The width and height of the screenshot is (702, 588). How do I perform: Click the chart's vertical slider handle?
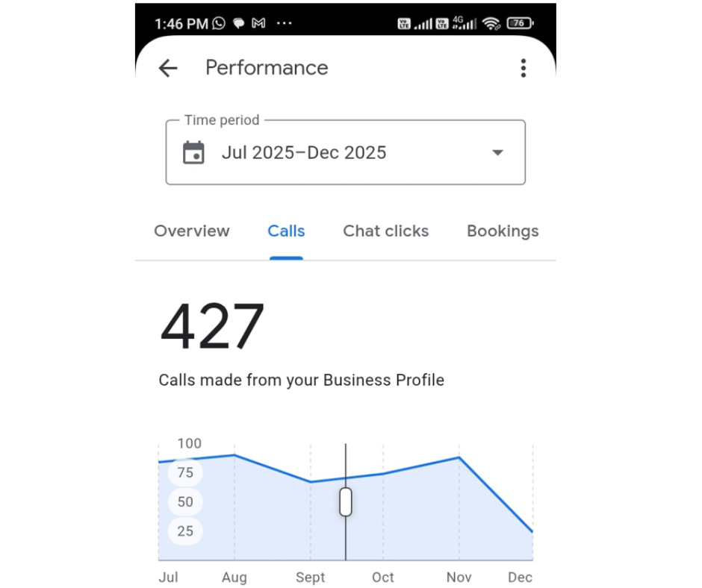pos(345,501)
